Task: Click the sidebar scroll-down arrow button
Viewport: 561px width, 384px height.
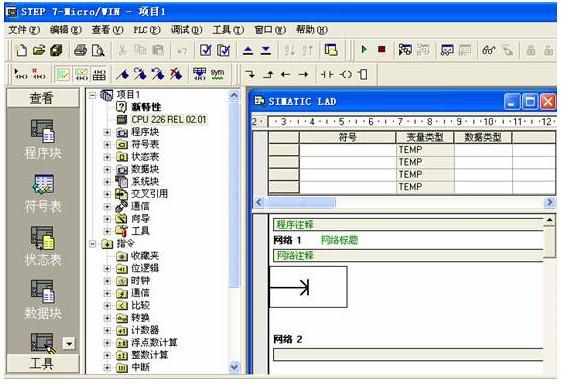Action: (69, 344)
